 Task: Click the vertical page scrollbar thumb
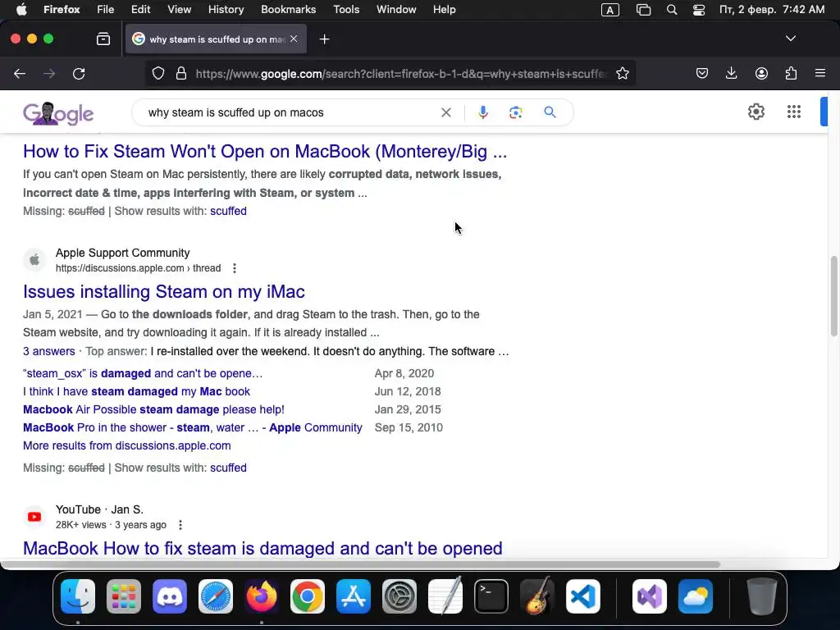tap(833, 296)
